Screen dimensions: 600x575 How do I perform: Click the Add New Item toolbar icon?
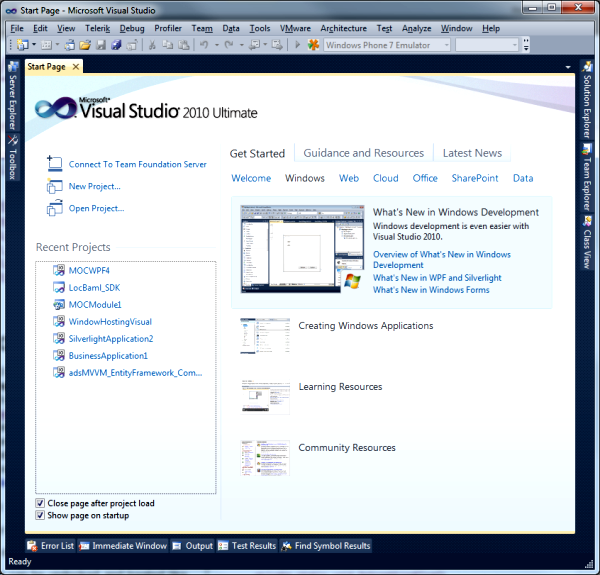pyautogui.click(x=46, y=45)
